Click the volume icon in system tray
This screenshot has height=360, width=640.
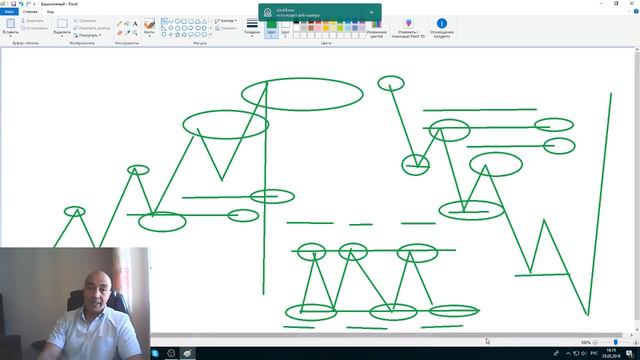pyautogui.click(x=584, y=353)
